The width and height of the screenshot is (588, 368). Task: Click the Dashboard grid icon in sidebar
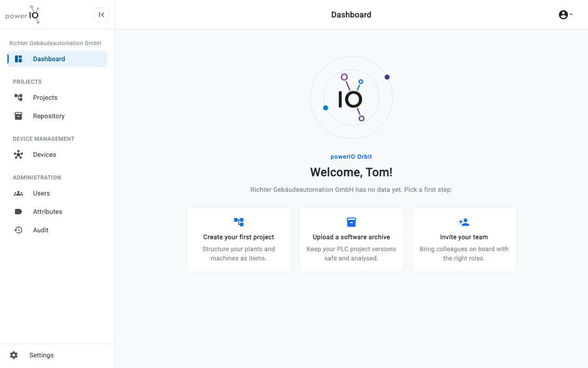click(x=18, y=59)
